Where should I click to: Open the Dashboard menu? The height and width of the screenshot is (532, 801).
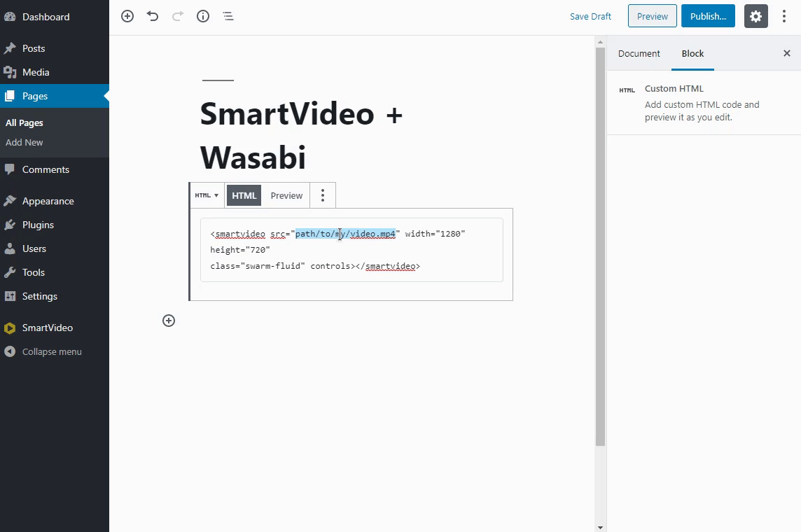point(54,17)
